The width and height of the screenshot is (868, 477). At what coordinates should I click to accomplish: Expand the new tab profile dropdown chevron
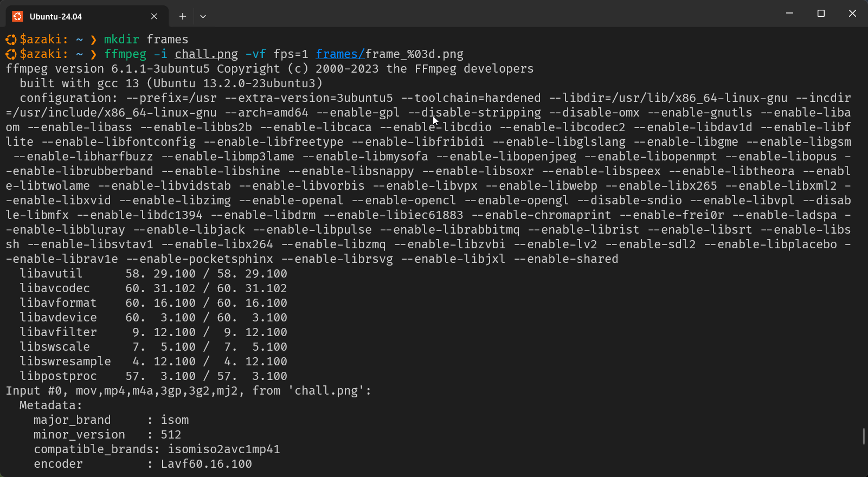203,16
